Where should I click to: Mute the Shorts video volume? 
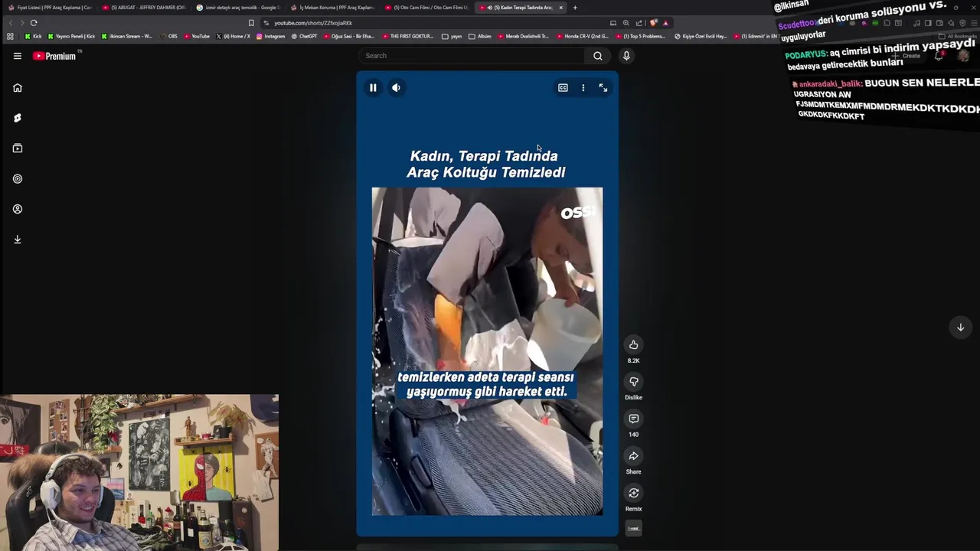(x=396, y=88)
